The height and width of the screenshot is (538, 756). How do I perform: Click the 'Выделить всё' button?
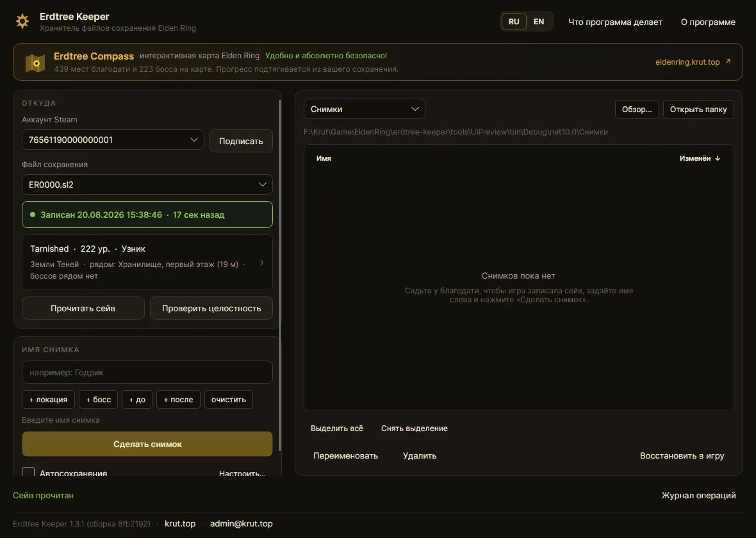point(336,428)
